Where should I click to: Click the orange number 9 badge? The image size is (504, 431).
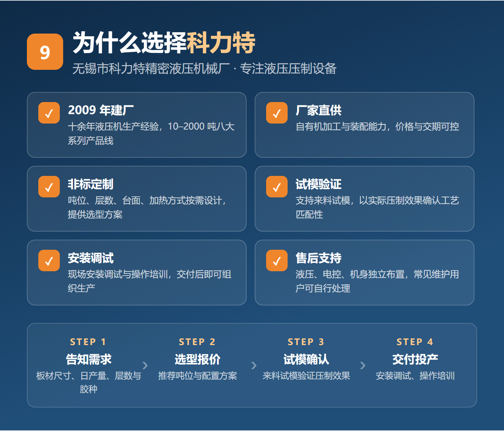coord(45,52)
